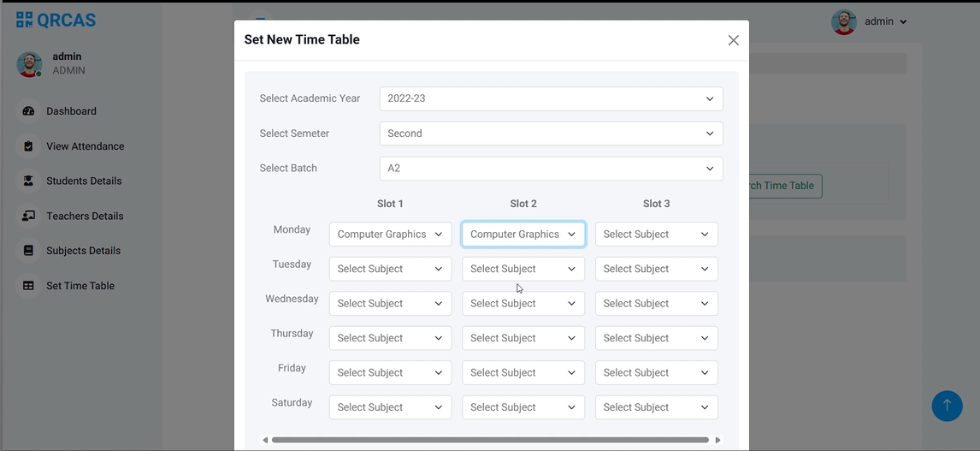Choose subject for Tuesday Slot 1
The height and width of the screenshot is (451, 980).
click(390, 269)
